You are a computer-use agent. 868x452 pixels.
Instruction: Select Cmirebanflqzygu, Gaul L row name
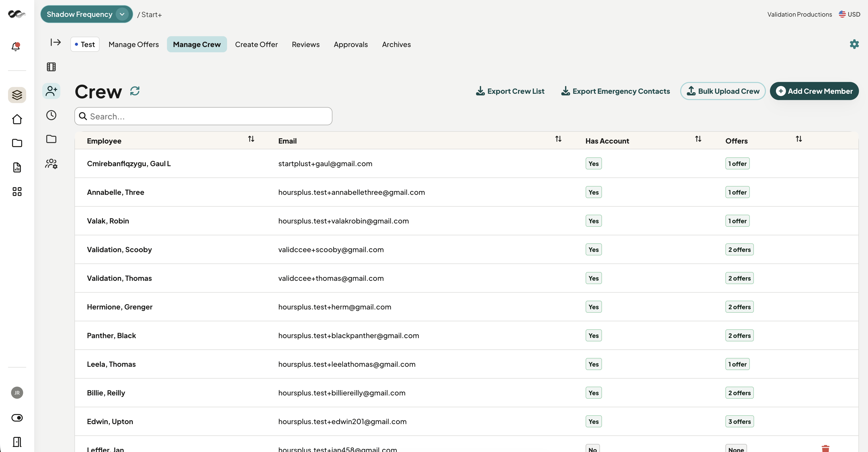click(x=129, y=163)
